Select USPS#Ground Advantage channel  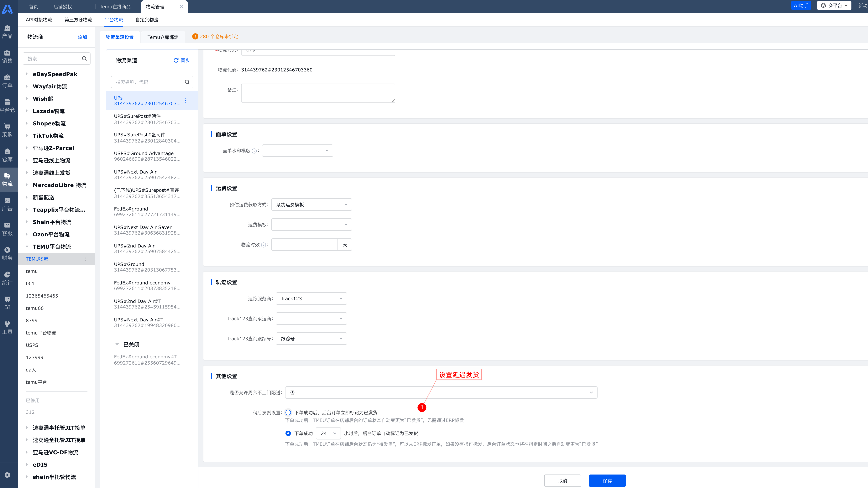coord(152,156)
